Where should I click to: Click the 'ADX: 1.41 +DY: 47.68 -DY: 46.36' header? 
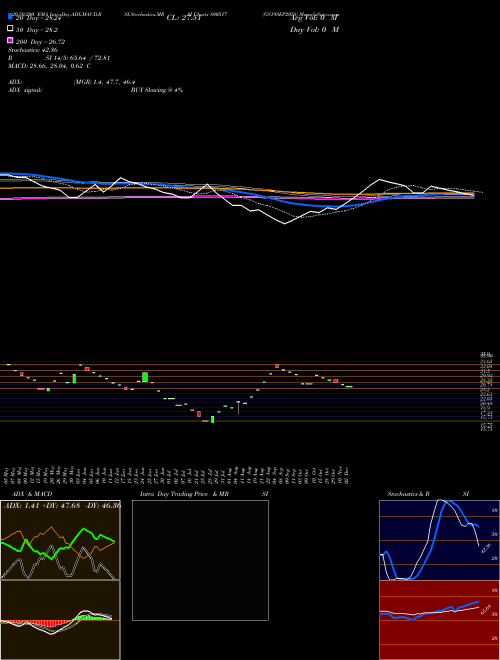coord(62,505)
